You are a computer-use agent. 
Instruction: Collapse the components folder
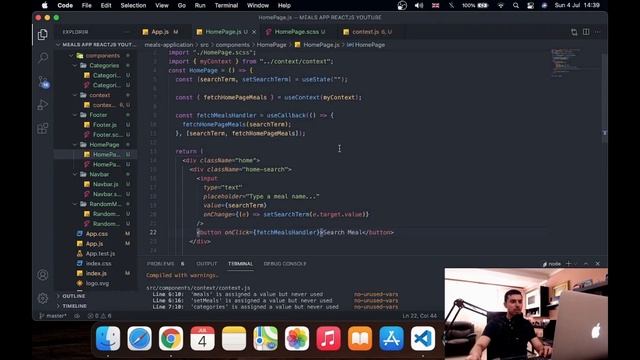pos(71,56)
